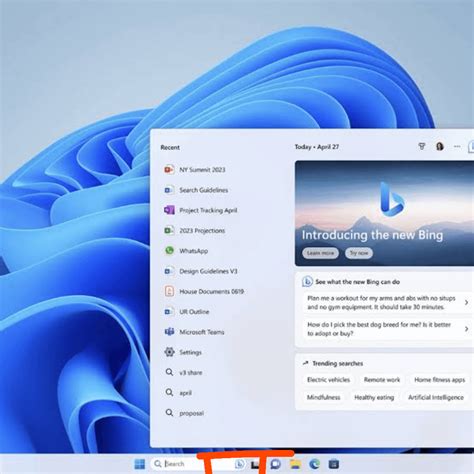
Task: Expand the workout plan suggestion chevron
Action: coord(466,302)
